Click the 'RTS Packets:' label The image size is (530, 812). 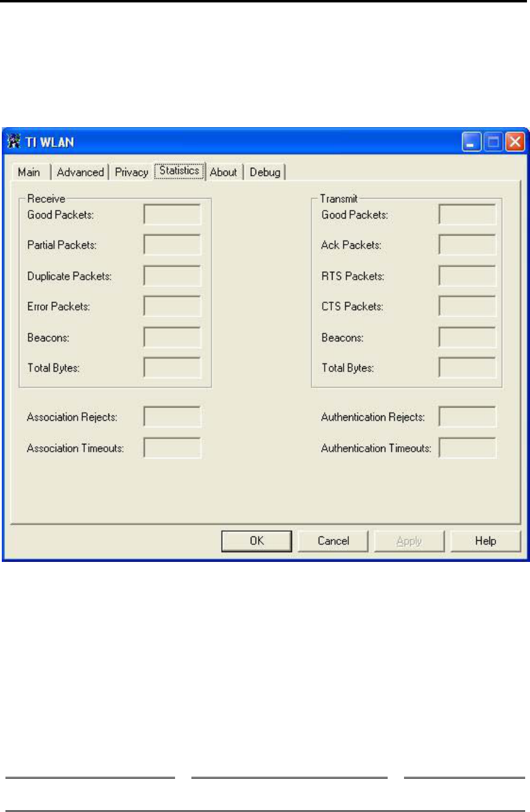point(353,276)
